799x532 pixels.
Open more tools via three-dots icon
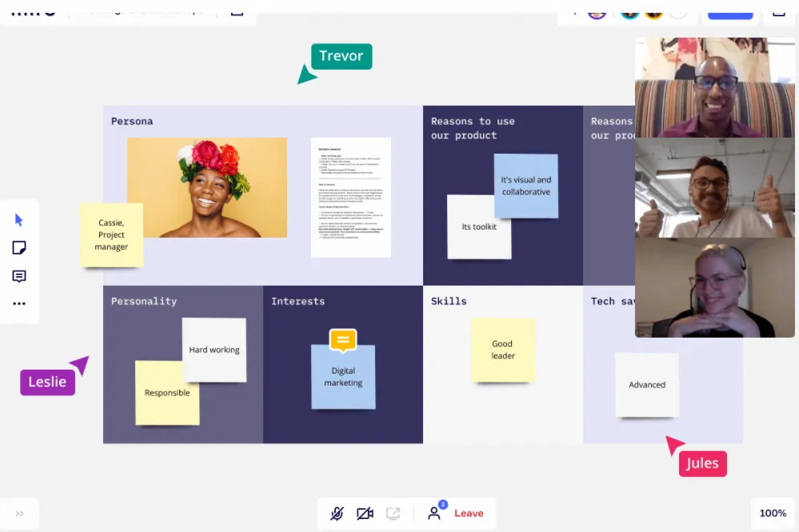click(19, 304)
